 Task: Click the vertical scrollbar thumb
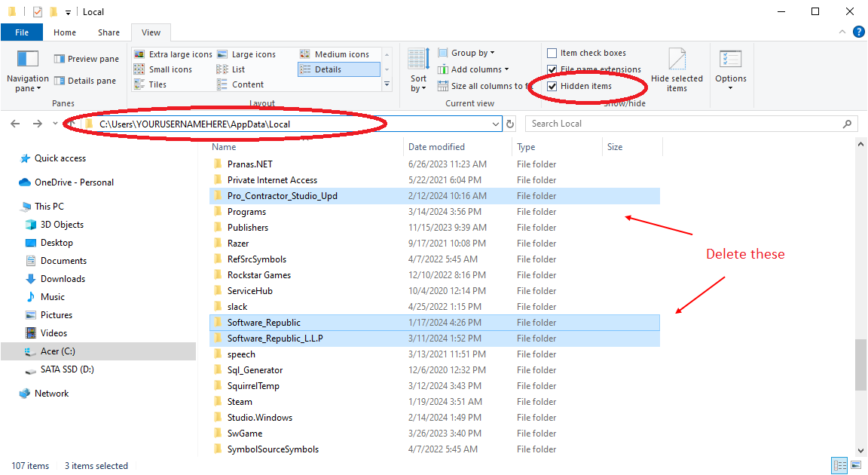(860, 365)
